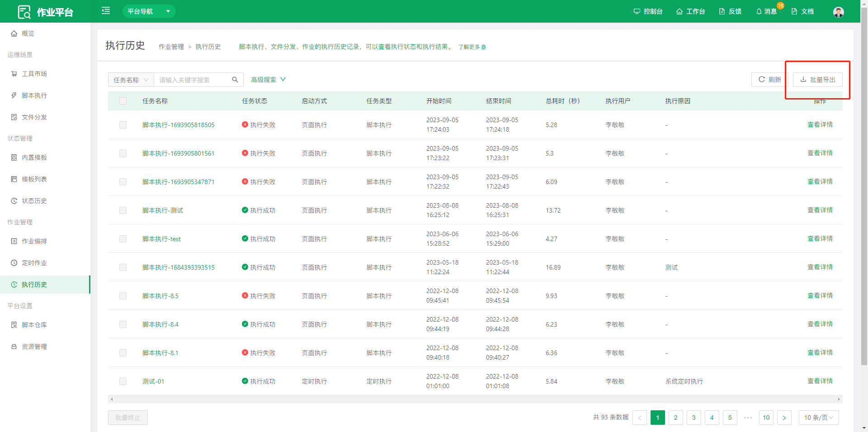The height and width of the screenshot is (432, 868).
Task: Check the row 脚本执行-1684393393515
Action: (x=123, y=267)
